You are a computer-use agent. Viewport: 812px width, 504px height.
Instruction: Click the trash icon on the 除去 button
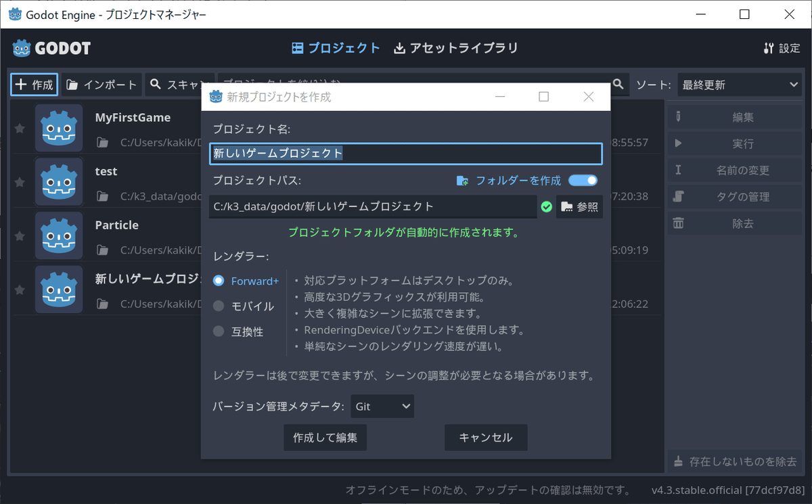pyautogui.click(x=679, y=223)
